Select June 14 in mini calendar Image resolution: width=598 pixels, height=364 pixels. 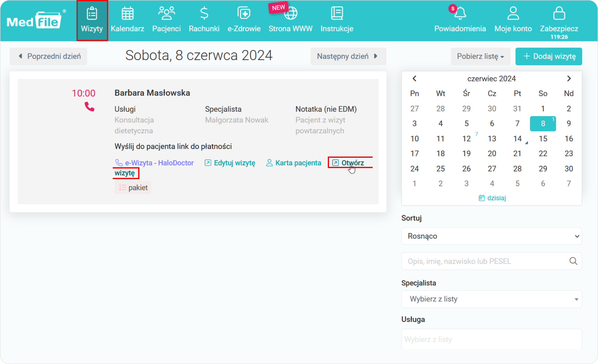click(x=517, y=139)
